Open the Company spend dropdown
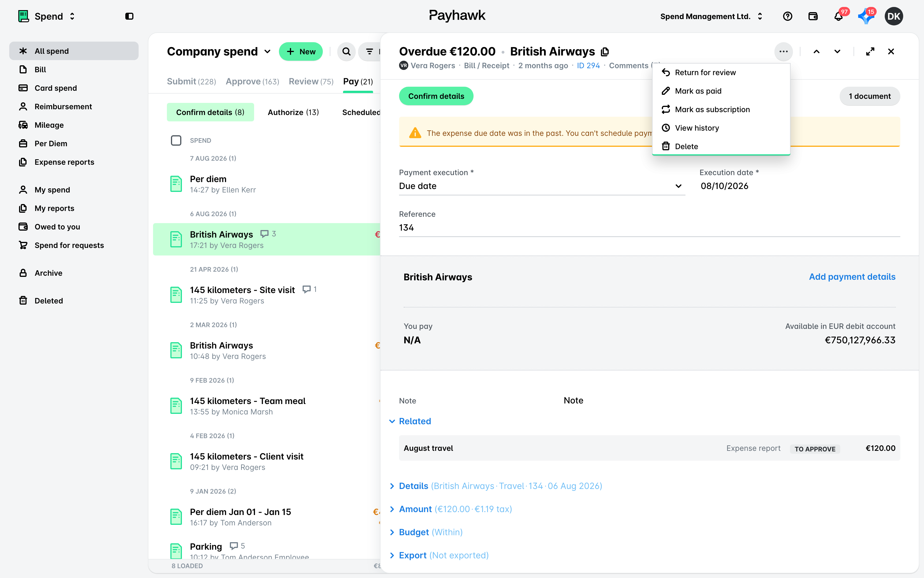The image size is (924, 578). 219,52
